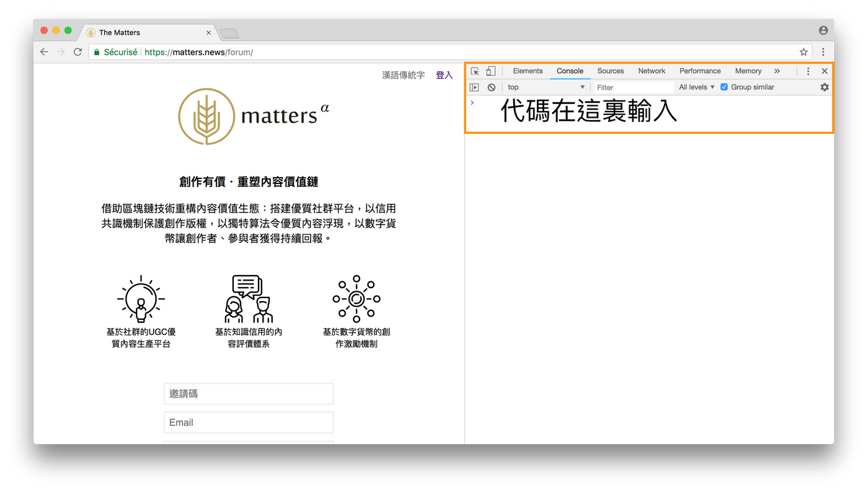Switch to the Network tab

[652, 71]
